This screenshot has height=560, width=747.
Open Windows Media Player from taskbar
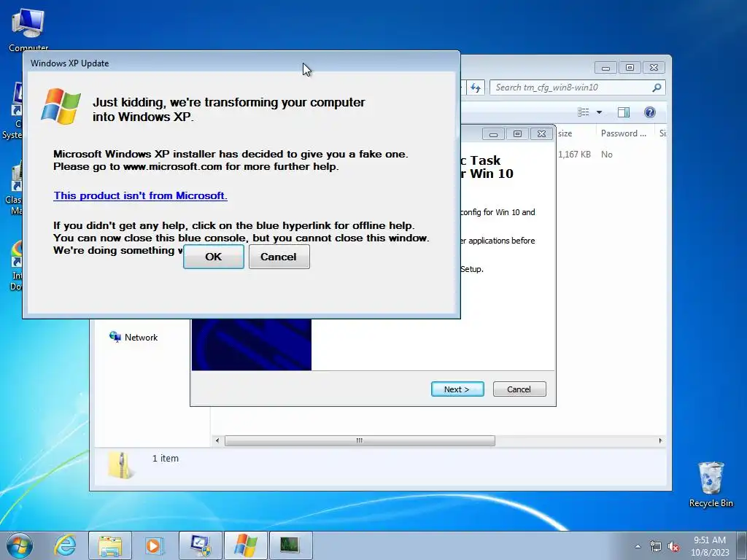(154, 545)
